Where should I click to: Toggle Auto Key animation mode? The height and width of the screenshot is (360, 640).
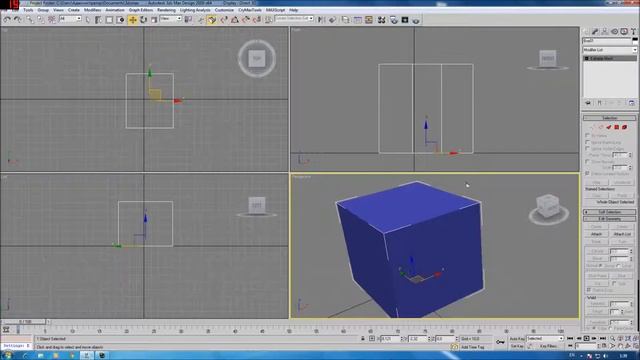point(517,339)
